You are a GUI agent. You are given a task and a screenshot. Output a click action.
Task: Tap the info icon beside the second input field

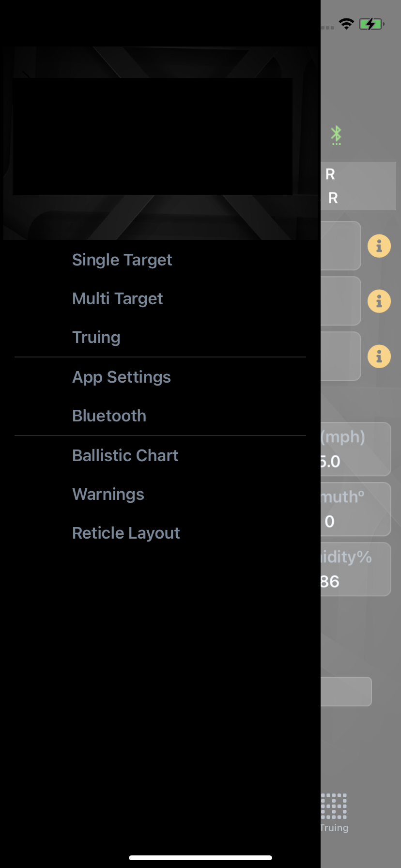[378, 301]
